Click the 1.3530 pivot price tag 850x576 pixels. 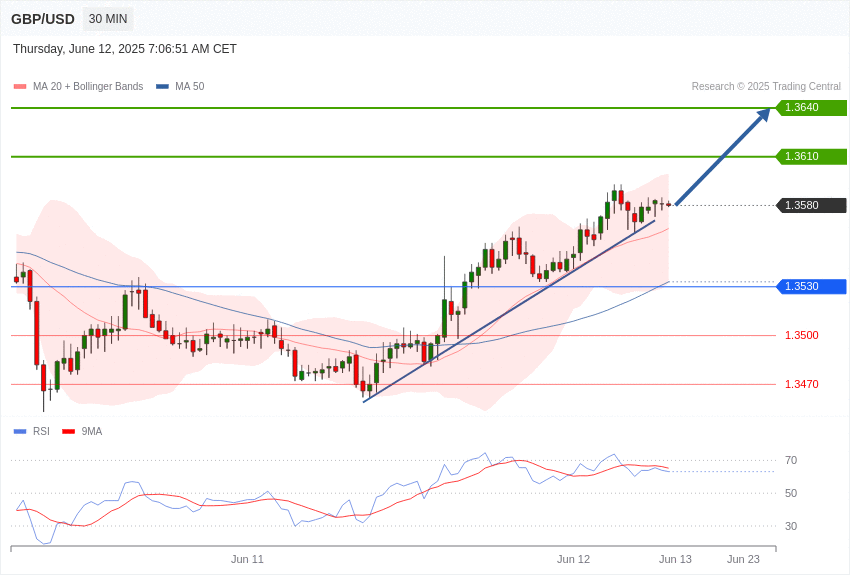pyautogui.click(x=812, y=286)
